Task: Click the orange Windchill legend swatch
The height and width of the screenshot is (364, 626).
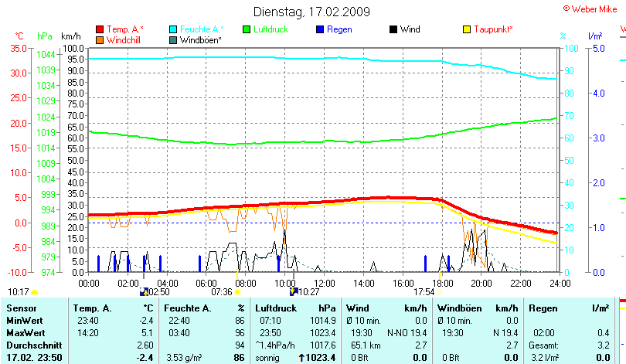Action: pos(100,39)
